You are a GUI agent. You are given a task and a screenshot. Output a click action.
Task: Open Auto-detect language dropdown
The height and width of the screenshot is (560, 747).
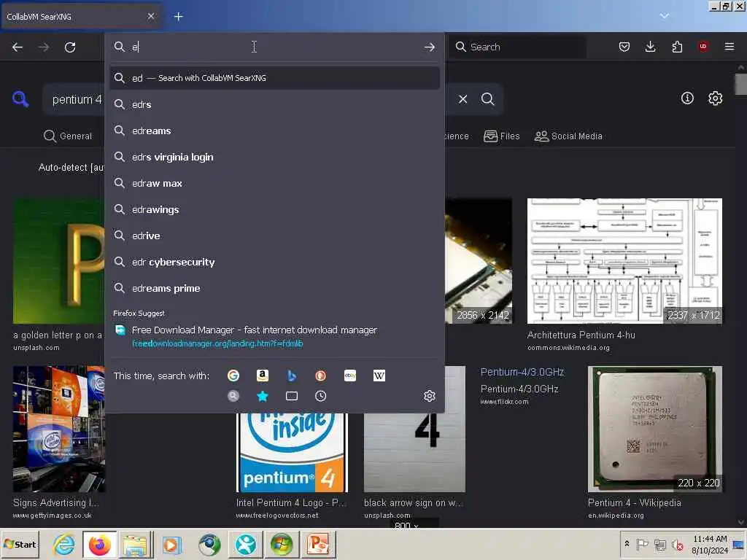pyautogui.click(x=71, y=167)
